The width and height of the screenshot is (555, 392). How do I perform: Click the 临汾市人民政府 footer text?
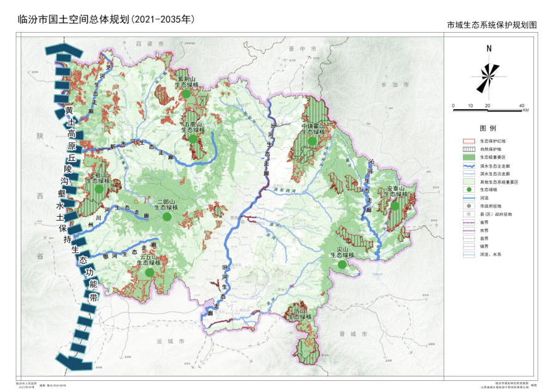pyautogui.click(x=26, y=383)
